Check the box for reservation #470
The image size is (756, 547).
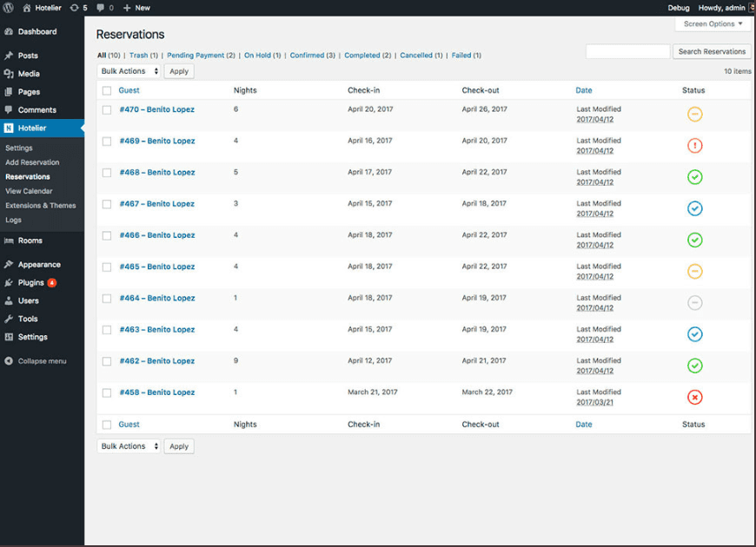tap(107, 110)
